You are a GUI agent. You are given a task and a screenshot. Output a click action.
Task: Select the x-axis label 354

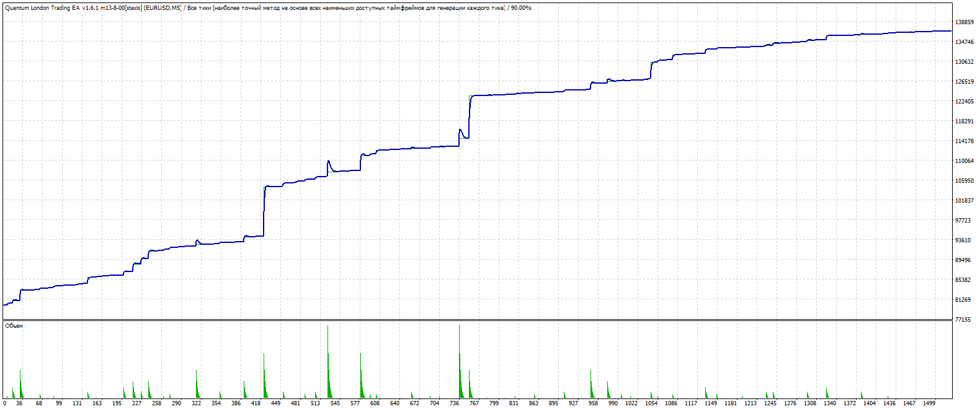(x=216, y=403)
